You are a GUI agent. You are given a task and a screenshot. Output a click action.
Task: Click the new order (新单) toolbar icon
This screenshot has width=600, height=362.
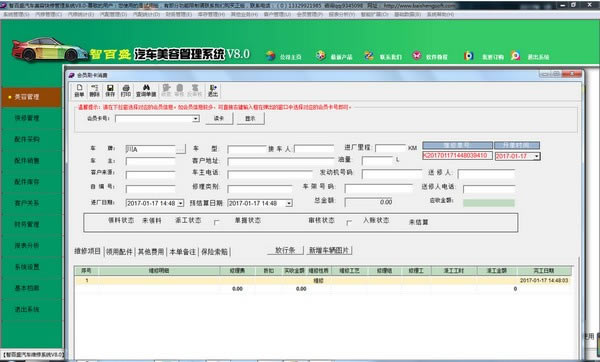coord(79,91)
